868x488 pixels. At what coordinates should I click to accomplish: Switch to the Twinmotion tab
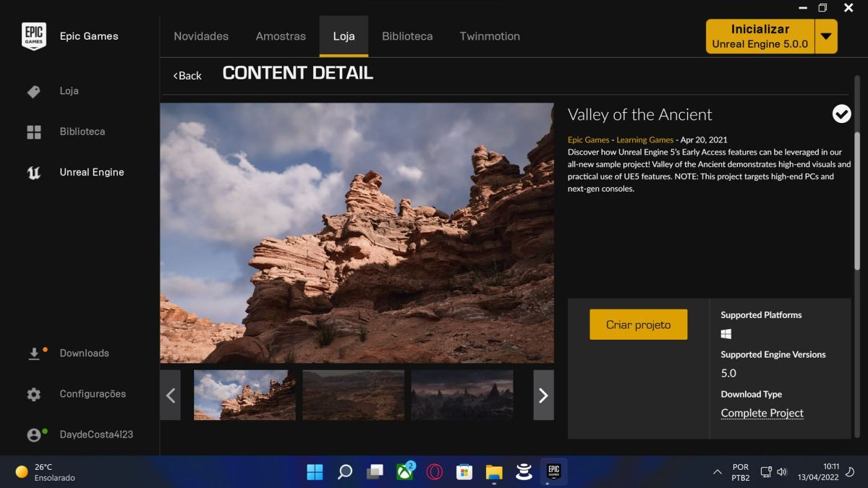click(490, 36)
